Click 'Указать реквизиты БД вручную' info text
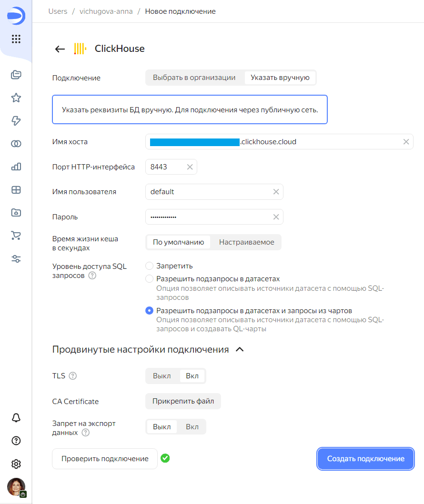Viewport: 424px width, 504px height. [190, 109]
